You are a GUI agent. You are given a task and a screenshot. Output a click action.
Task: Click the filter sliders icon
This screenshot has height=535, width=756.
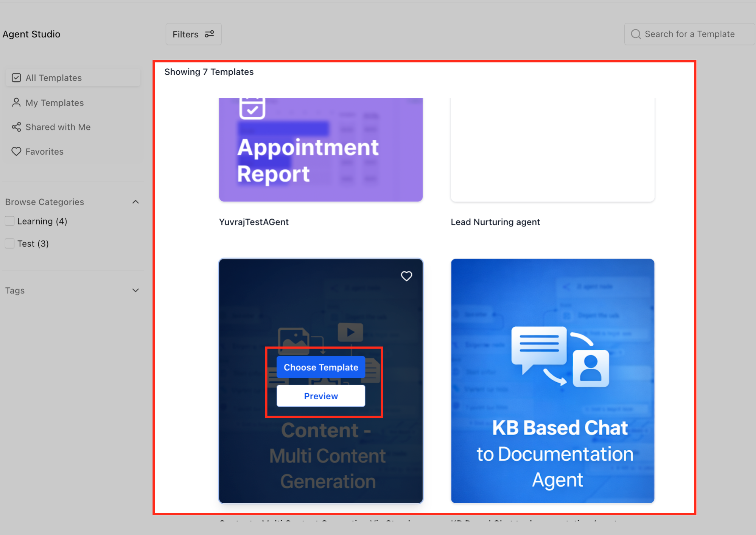point(209,34)
